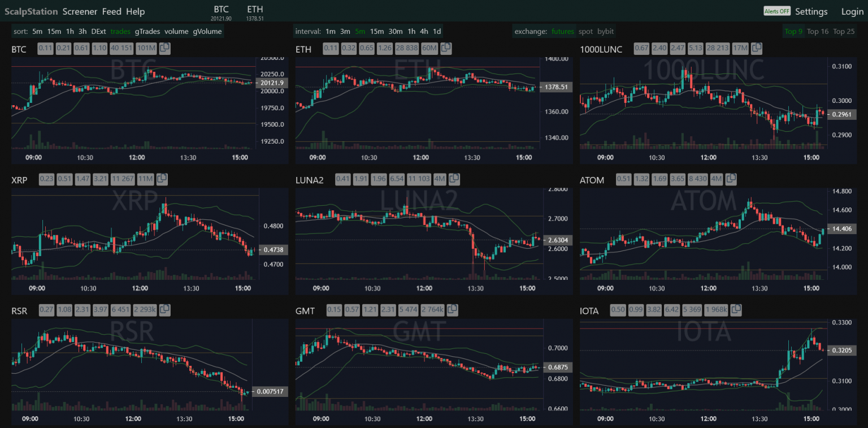Sort by gTrades option
Viewport: 868px width, 428px height.
pos(147,32)
